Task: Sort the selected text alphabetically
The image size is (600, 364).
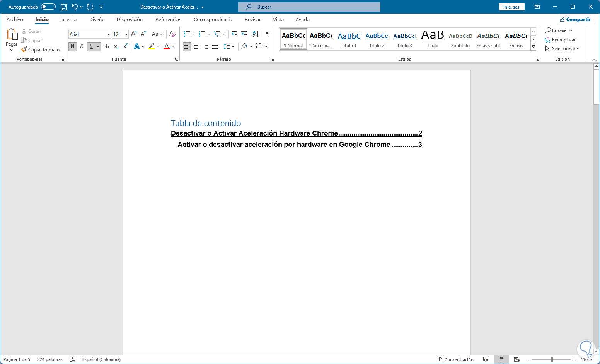Action: [x=256, y=34]
